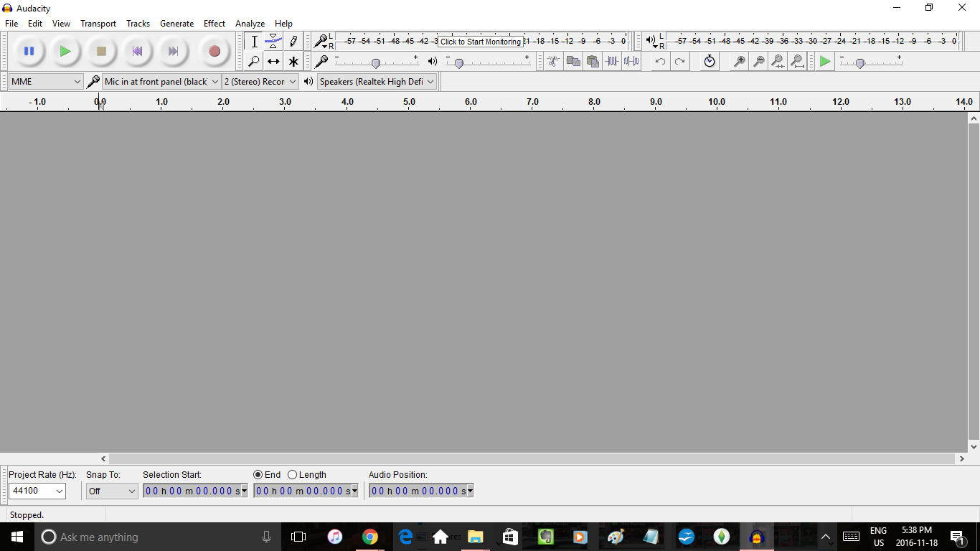Click the Cut scissors icon

(x=552, y=62)
